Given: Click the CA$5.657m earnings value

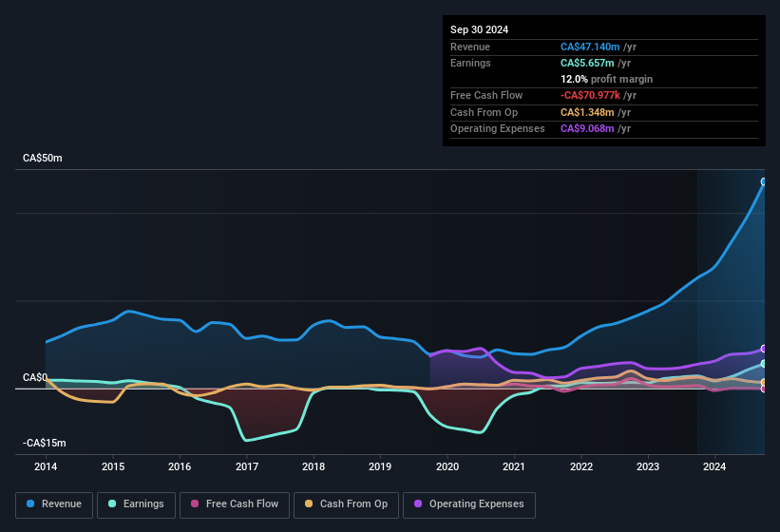Looking at the screenshot, I should tap(587, 63).
